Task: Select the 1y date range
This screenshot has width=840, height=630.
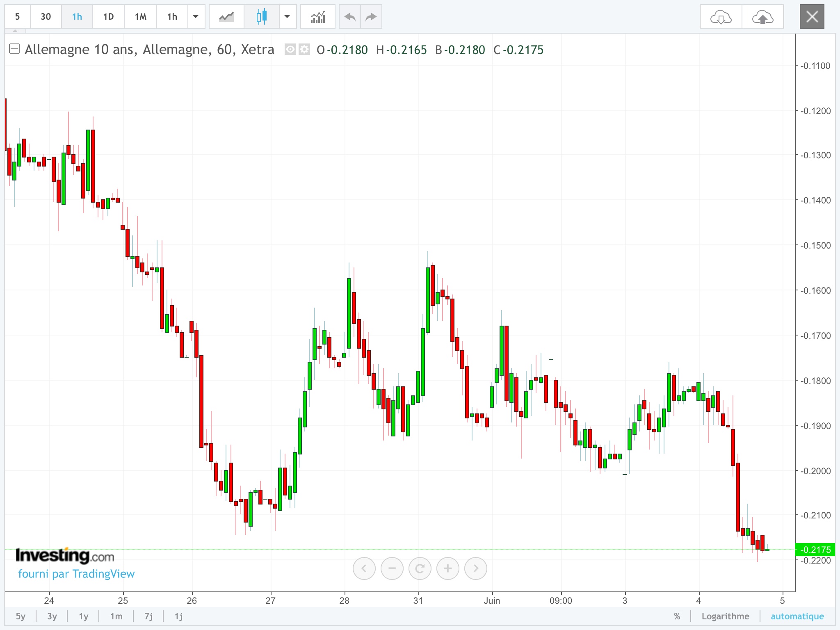Action: (84, 616)
